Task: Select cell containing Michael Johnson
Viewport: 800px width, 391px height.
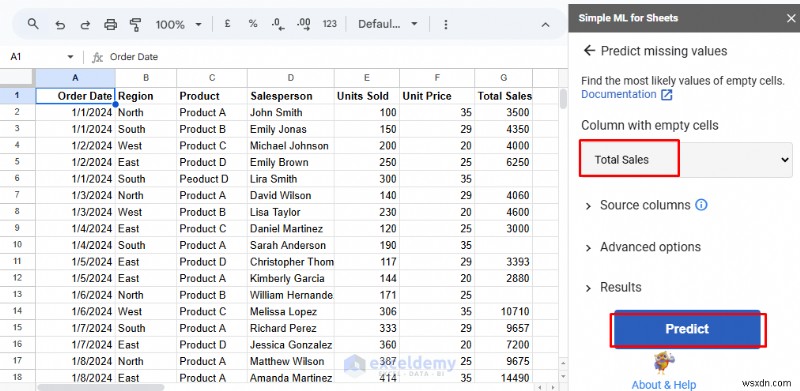Action: [291, 145]
